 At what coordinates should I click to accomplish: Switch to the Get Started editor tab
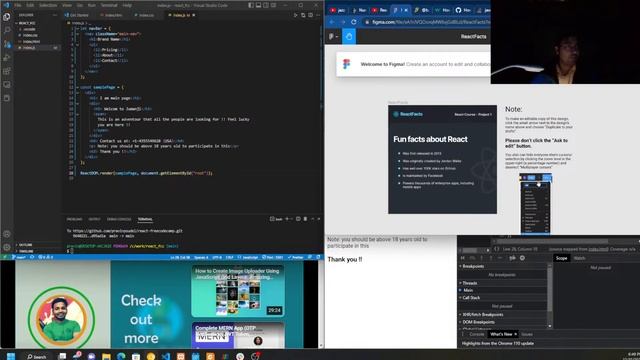[77, 15]
